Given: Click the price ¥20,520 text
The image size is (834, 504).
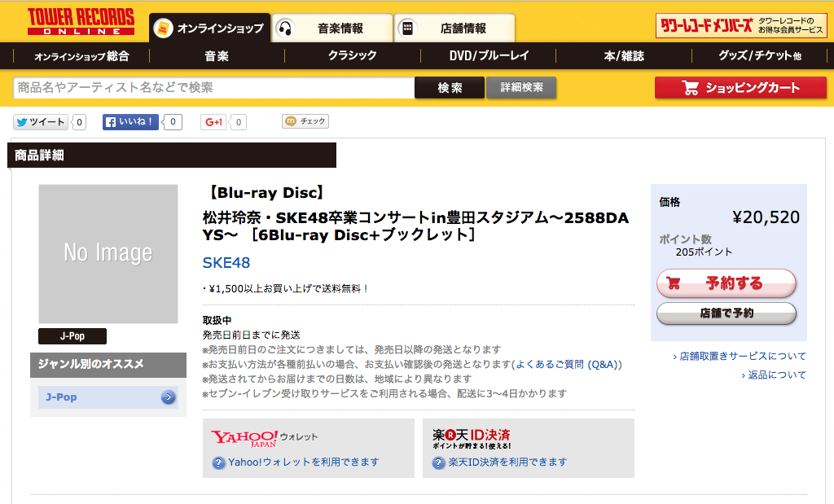Looking at the screenshot, I should tap(766, 217).
